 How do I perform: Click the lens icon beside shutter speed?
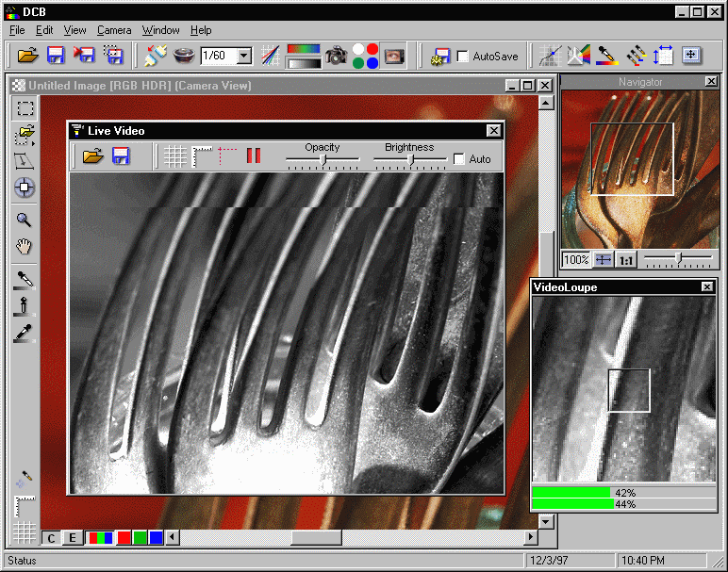[x=183, y=56]
